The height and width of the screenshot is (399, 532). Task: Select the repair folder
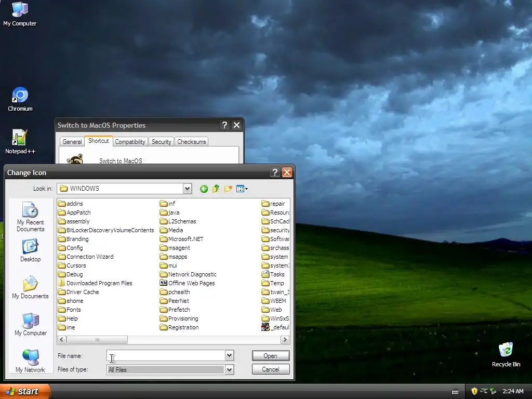pos(273,204)
